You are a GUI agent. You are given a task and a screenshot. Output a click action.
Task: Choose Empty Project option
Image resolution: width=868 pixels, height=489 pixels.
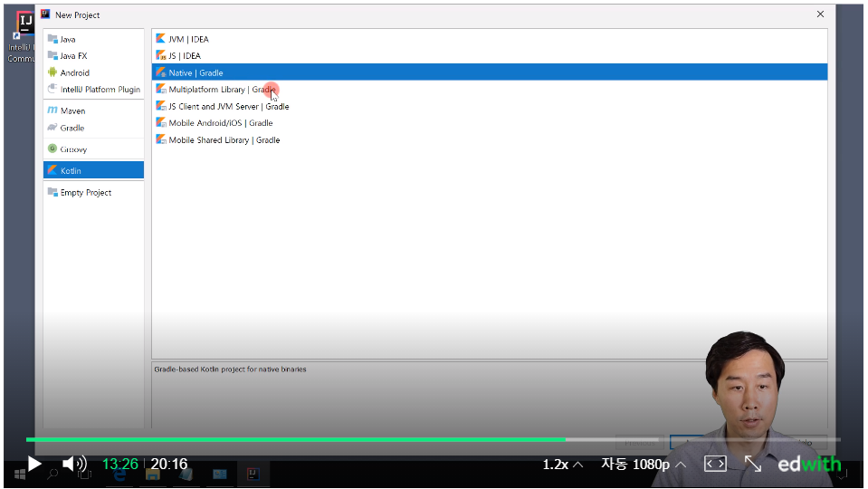click(x=93, y=192)
